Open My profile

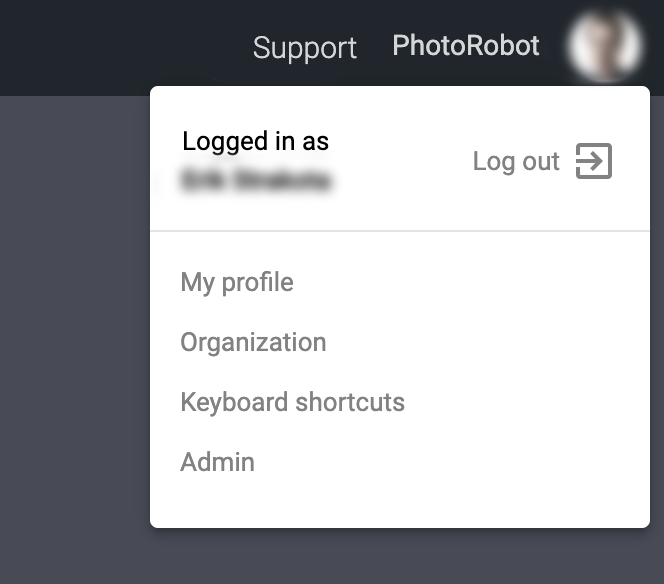(237, 282)
